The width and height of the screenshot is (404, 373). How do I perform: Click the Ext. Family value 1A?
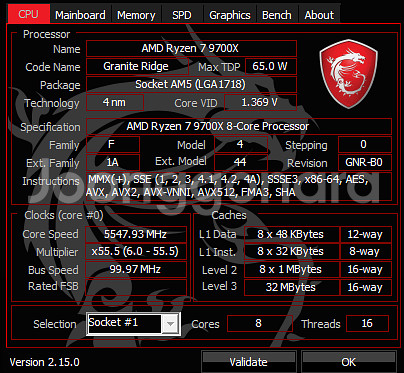pos(113,162)
